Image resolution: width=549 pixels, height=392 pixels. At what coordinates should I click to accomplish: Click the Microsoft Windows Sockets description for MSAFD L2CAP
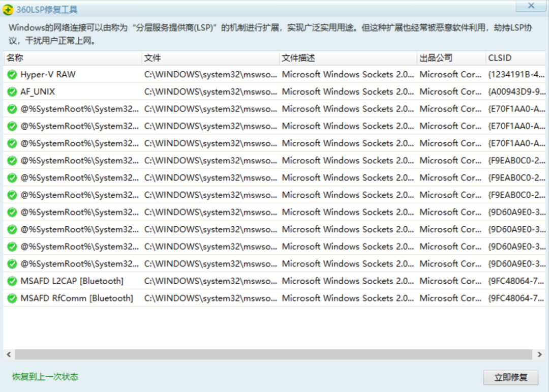pos(348,281)
